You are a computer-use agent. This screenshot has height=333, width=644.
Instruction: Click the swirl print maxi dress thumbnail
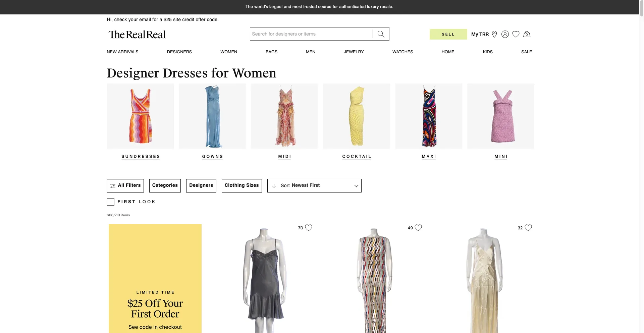tap(429, 116)
